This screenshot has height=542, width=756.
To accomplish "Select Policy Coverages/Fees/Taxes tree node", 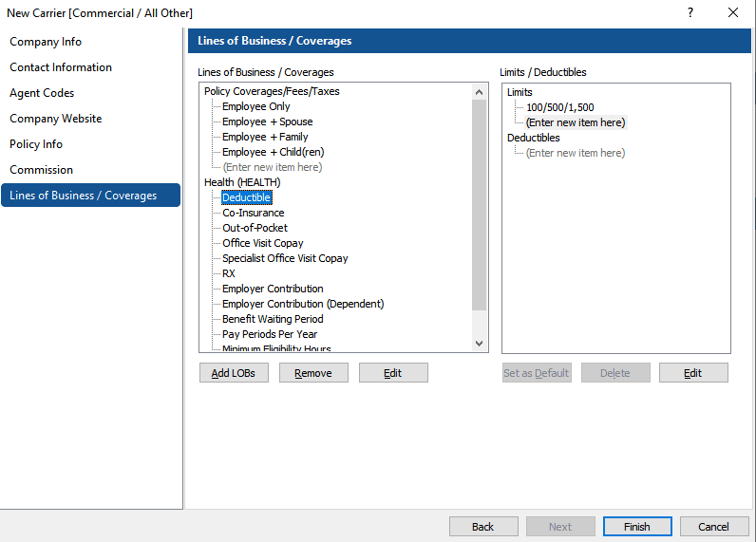I will (x=272, y=91).
